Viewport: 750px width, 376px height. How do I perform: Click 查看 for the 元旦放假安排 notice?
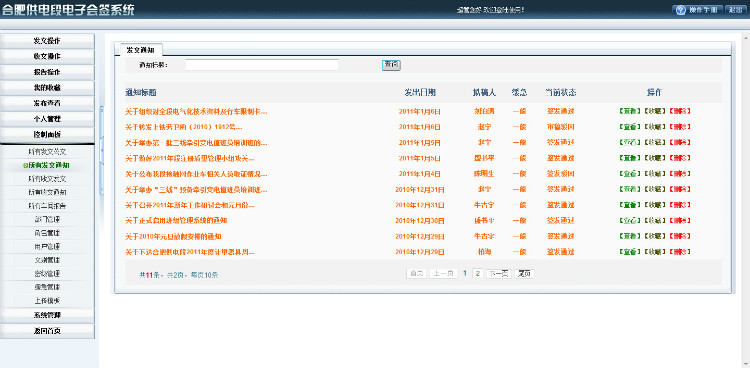tap(629, 236)
